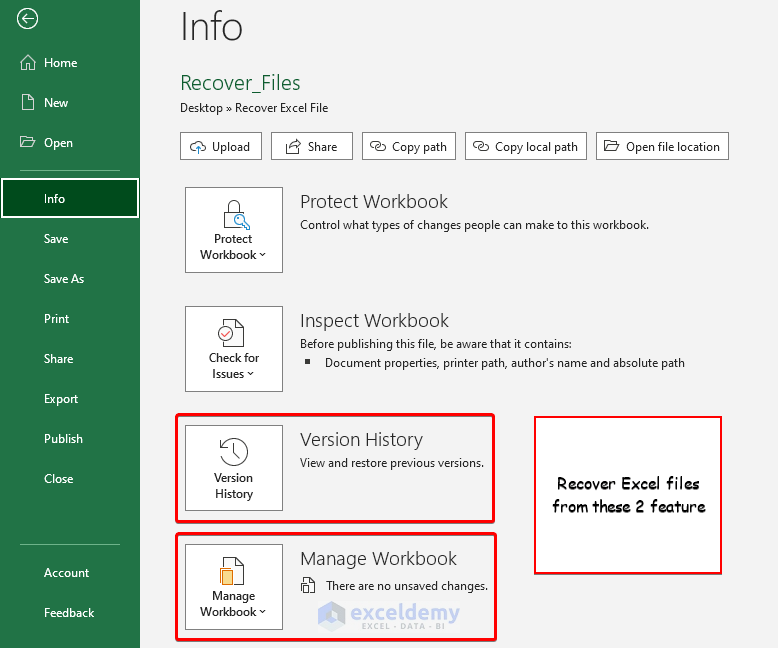Click the Version History clock icon

(x=234, y=452)
